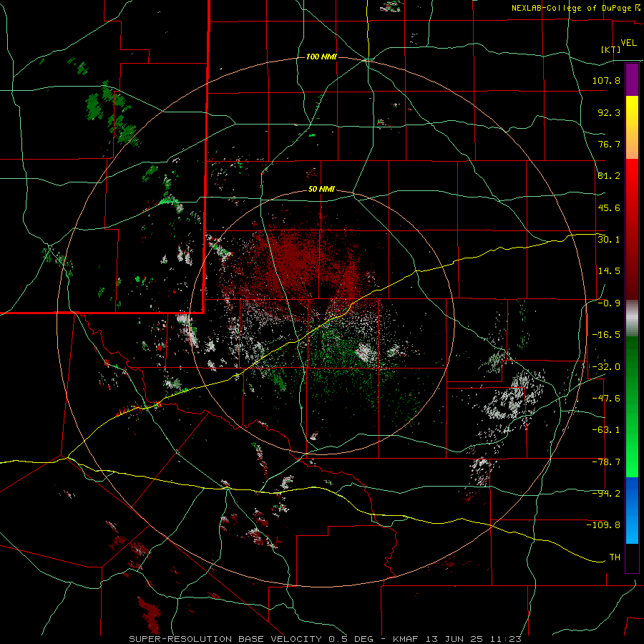644x644 pixels.
Task: Click the 92.3 legend value
Action: [609, 112]
